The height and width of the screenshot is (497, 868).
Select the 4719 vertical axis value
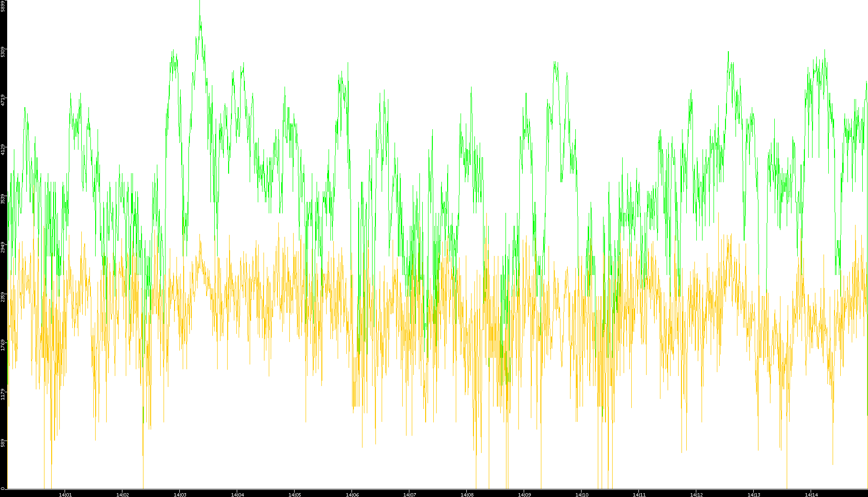[3, 100]
